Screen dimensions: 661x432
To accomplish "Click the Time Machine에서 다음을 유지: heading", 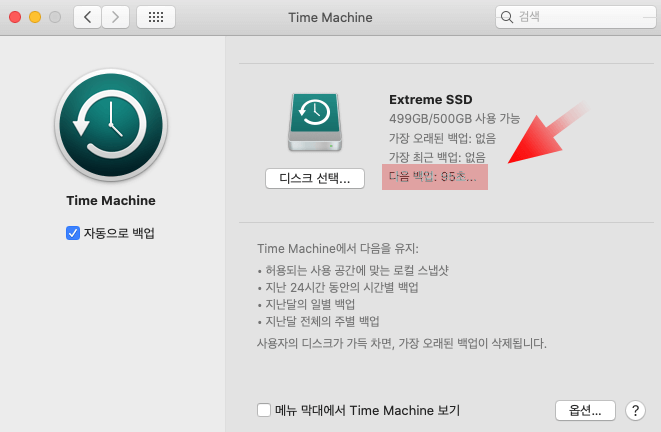I will click(338, 249).
